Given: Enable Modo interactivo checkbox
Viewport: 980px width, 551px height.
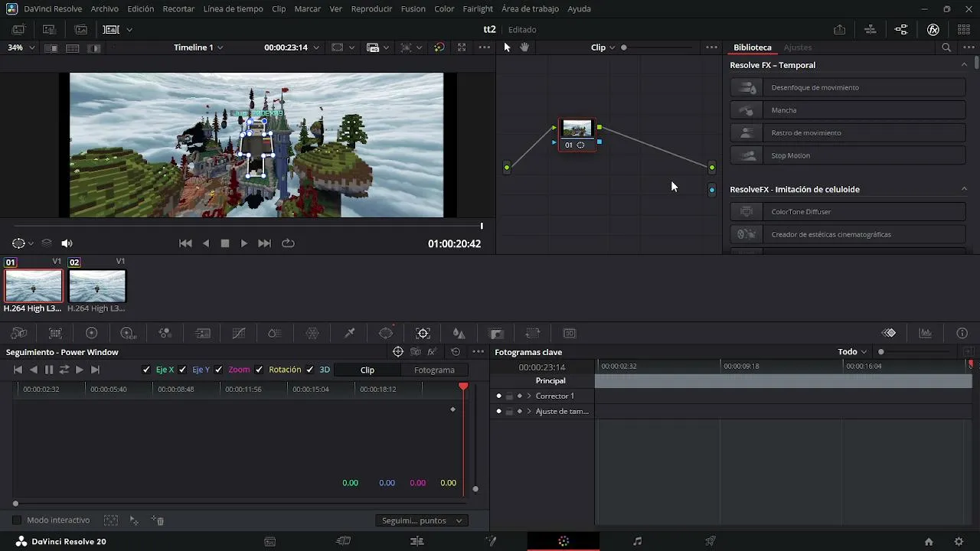Looking at the screenshot, I should coord(17,520).
